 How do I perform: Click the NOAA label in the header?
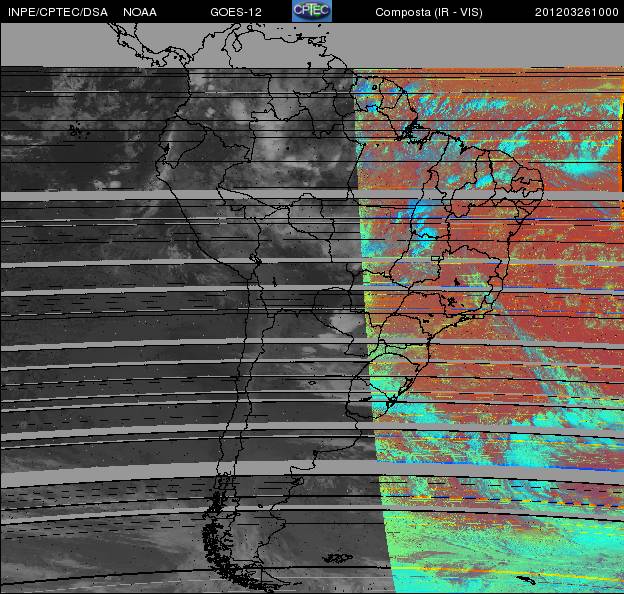pos(140,12)
